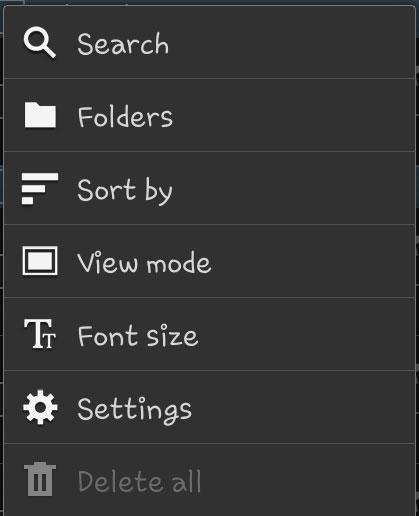Screen dimensions: 419x516
Task: Click the "Sort by" text label
Action: [x=125, y=191]
